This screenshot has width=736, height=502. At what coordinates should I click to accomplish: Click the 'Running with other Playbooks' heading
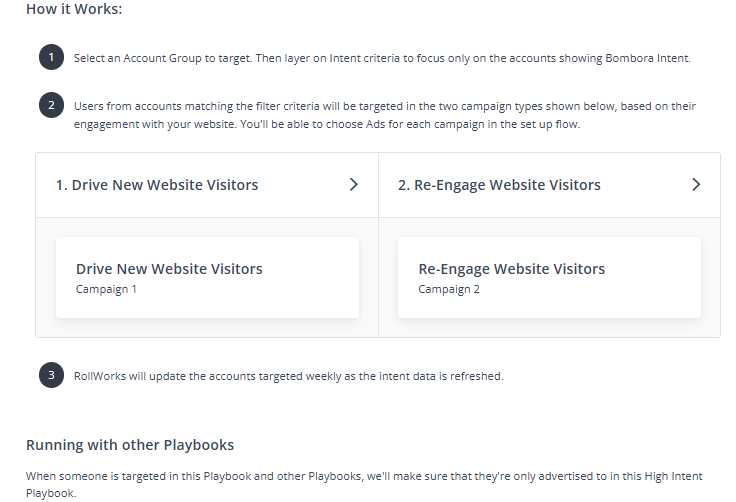click(x=130, y=445)
